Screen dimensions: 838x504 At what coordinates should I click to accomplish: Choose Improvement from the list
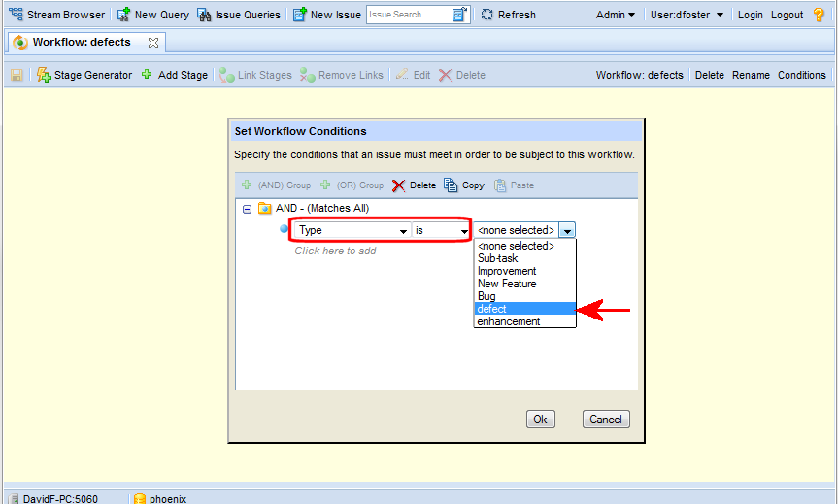(x=524, y=271)
